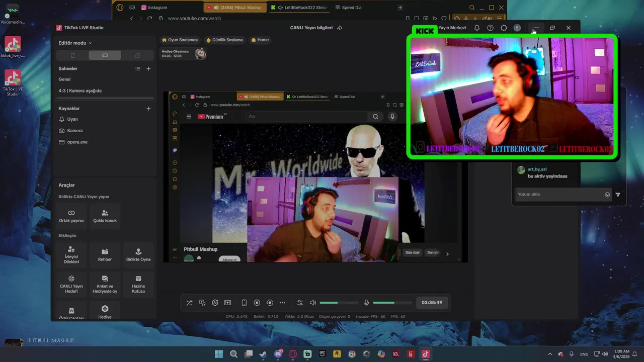The height and width of the screenshot is (362, 644).
Task: Open the notifications bell in TikTok Studio
Action: click(x=477, y=28)
